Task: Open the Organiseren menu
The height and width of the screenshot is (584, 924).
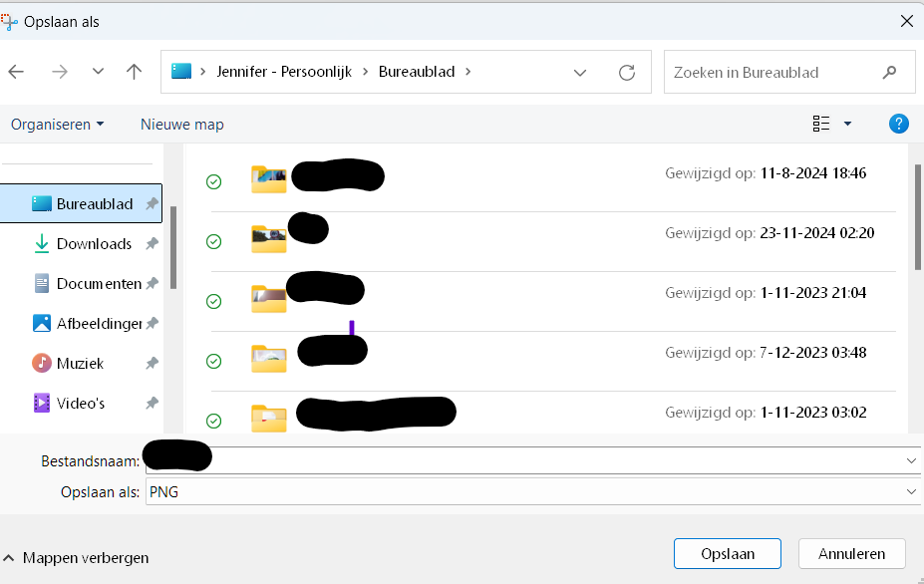Action: [57, 125]
